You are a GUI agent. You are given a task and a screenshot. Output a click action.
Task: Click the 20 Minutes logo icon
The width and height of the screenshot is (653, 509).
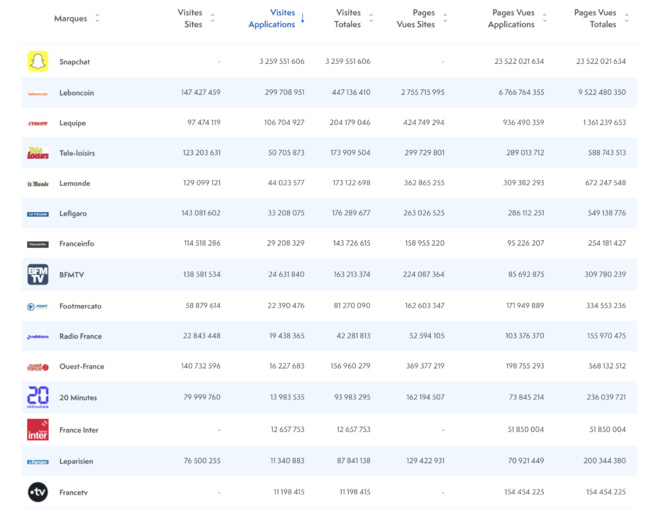(37, 397)
